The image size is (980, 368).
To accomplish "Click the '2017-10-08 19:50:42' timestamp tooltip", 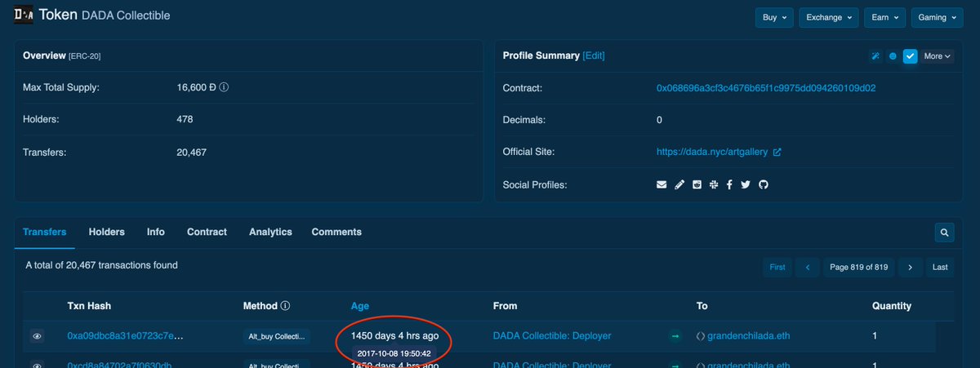I will (x=394, y=353).
